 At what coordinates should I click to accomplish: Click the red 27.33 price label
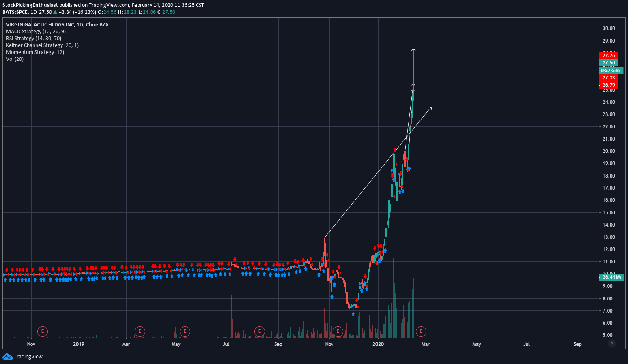[x=609, y=78]
